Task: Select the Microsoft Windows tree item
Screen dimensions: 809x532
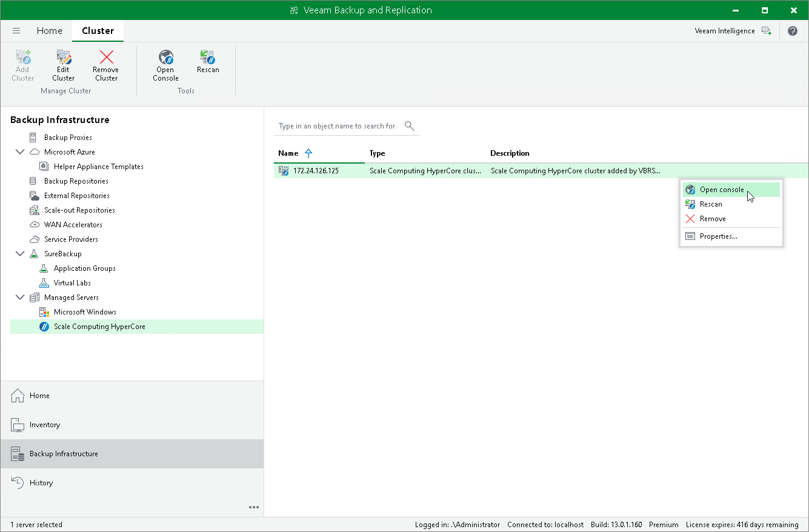Action: pos(85,312)
